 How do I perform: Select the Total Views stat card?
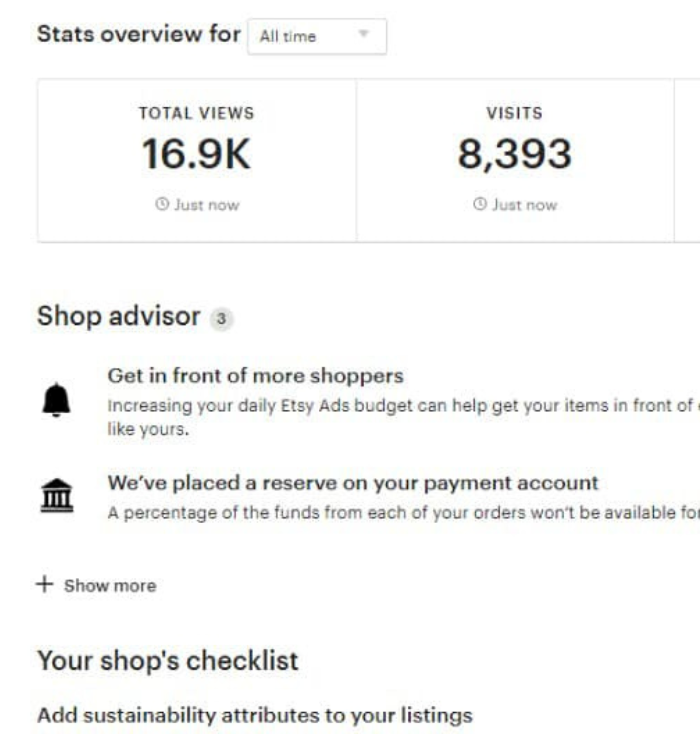pyautogui.click(x=197, y=161)
